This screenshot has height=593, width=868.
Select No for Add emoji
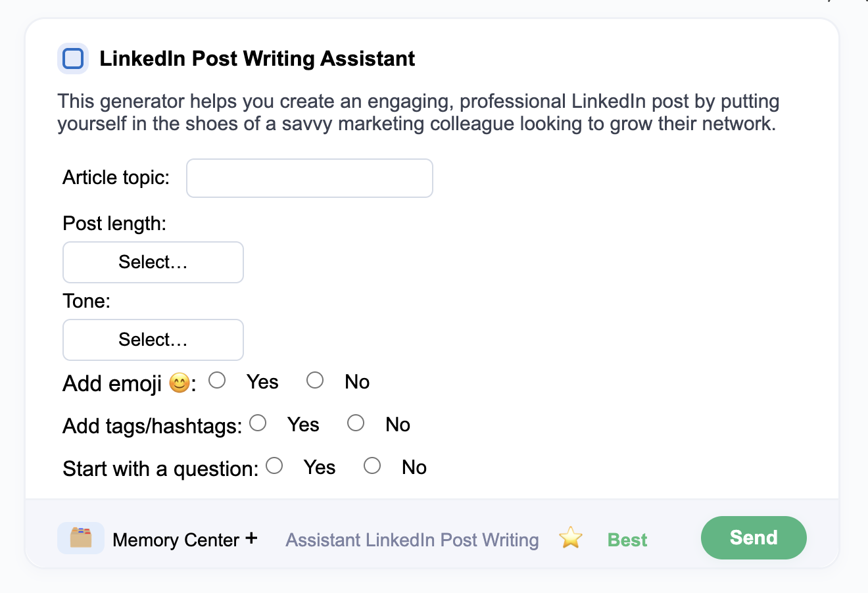(x=316, y=381)
